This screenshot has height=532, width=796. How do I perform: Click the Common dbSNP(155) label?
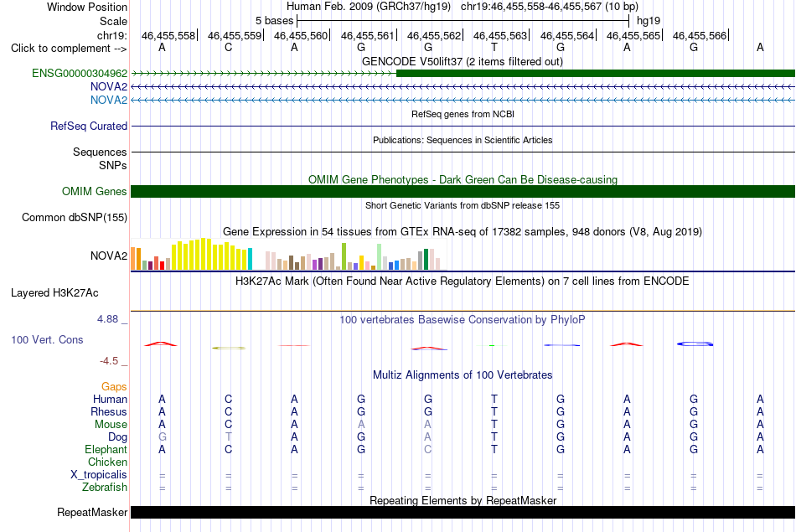[x=74, y=217]
